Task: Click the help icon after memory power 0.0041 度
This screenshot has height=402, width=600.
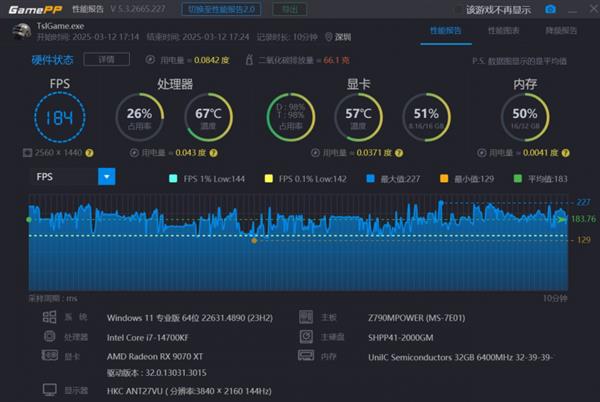Action: [578, 153]
